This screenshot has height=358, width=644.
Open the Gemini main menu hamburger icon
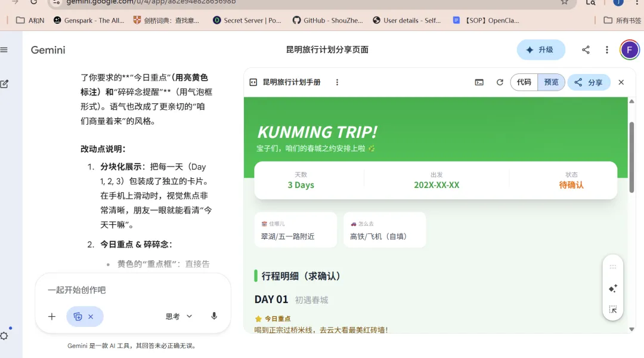click(x=4, y=50)
